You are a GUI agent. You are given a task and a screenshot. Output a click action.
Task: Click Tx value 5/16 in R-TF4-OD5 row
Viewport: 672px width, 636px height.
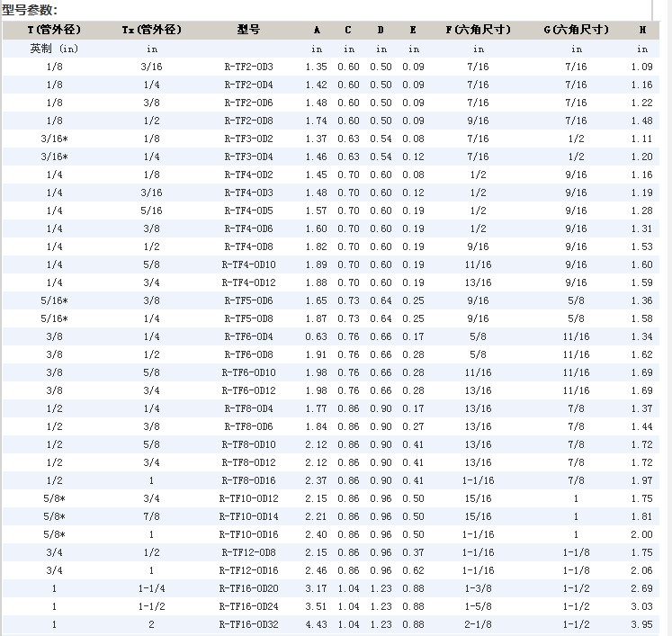click(151, 211)
